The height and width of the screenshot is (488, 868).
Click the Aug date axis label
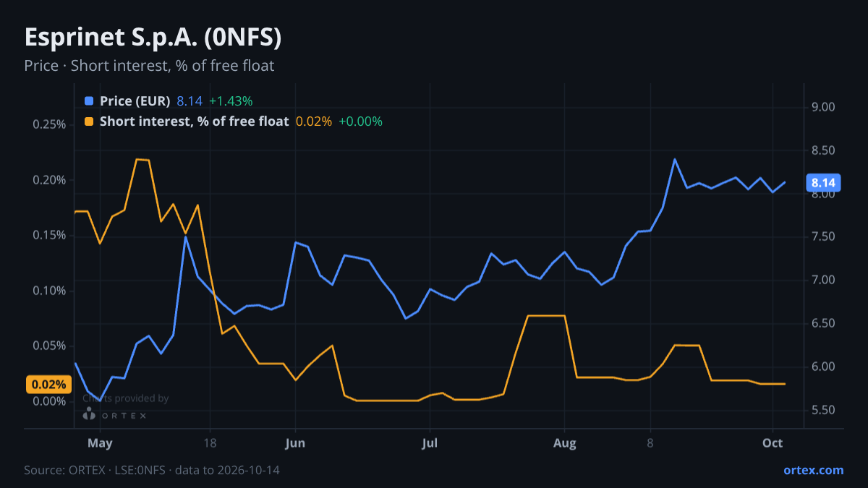click(x=565, y=443)
